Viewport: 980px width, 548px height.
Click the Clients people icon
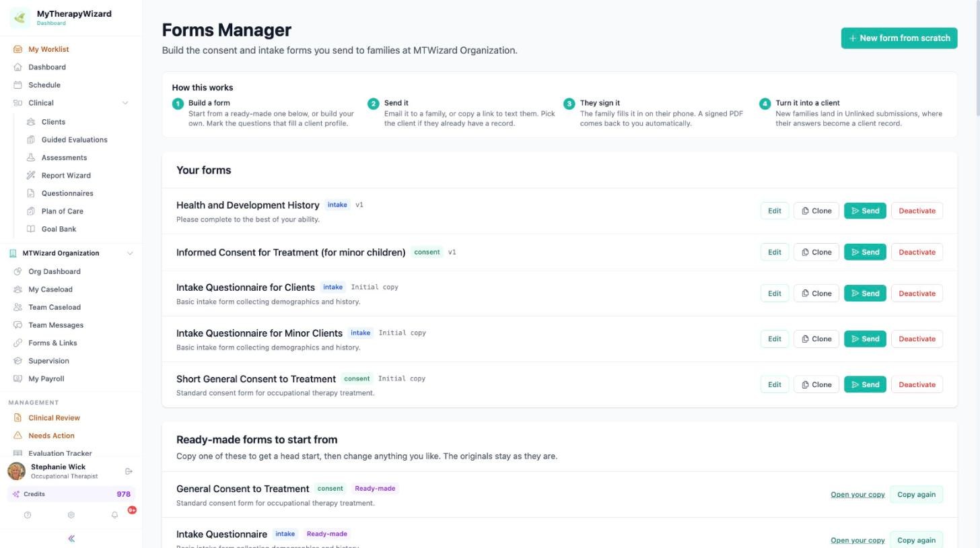(31, 122)
